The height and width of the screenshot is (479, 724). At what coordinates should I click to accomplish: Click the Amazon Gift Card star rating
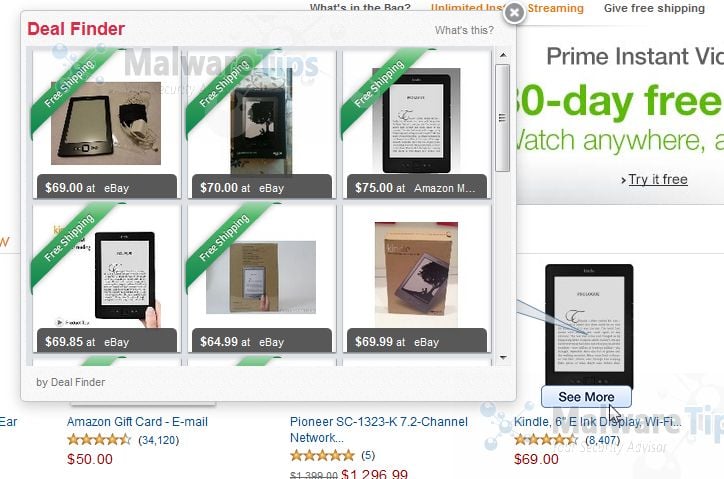[99, 440]
